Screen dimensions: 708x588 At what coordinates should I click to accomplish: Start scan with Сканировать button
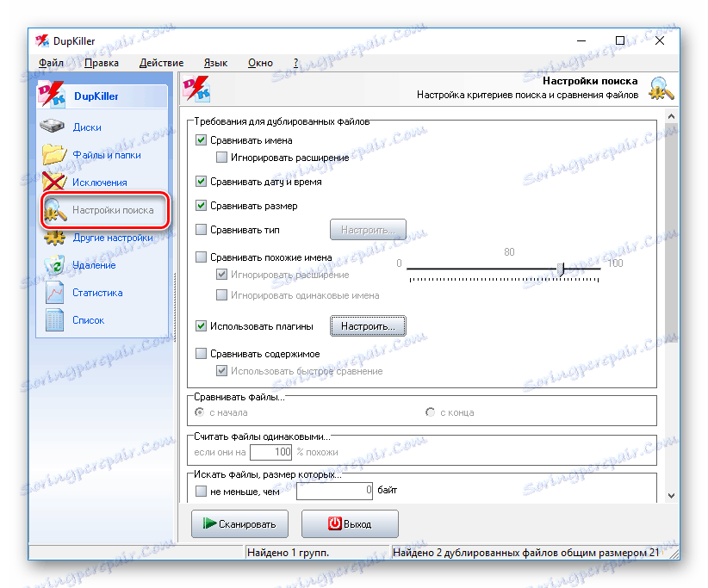[x=239, y=524]
